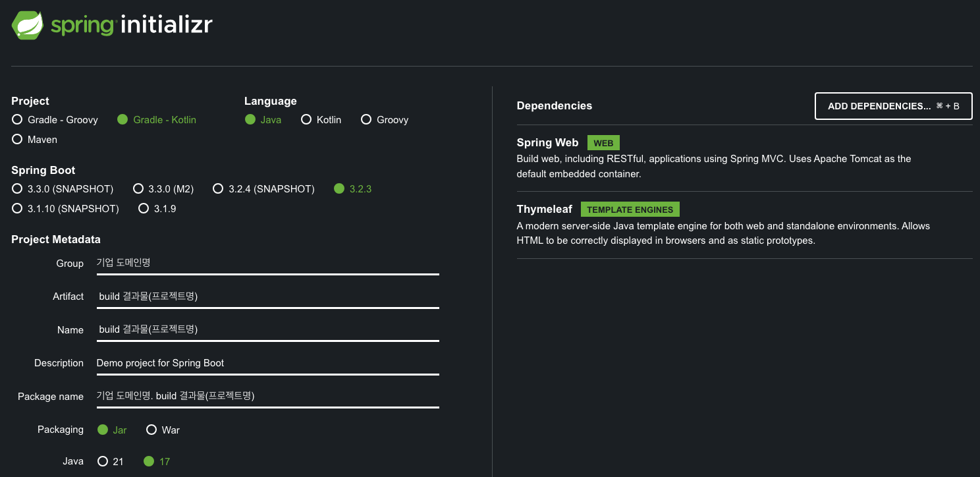Choose Java version 21
Screen dimensions: 980x477
click(111, 462)
